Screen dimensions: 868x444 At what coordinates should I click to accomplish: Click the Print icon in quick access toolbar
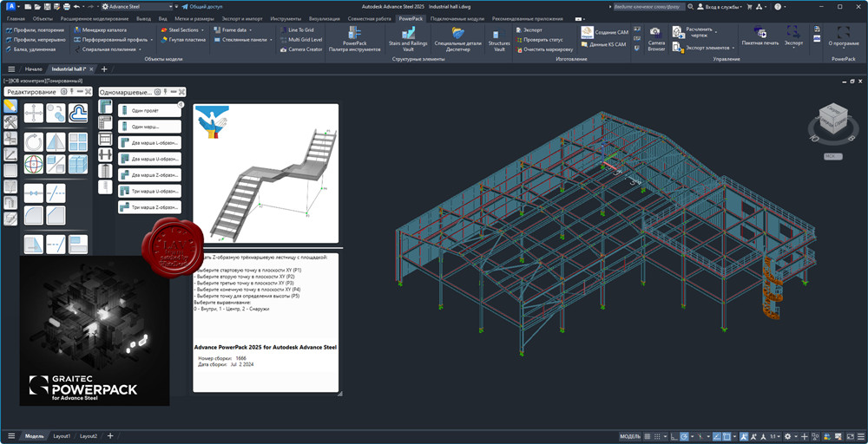[x=67, y=7]
